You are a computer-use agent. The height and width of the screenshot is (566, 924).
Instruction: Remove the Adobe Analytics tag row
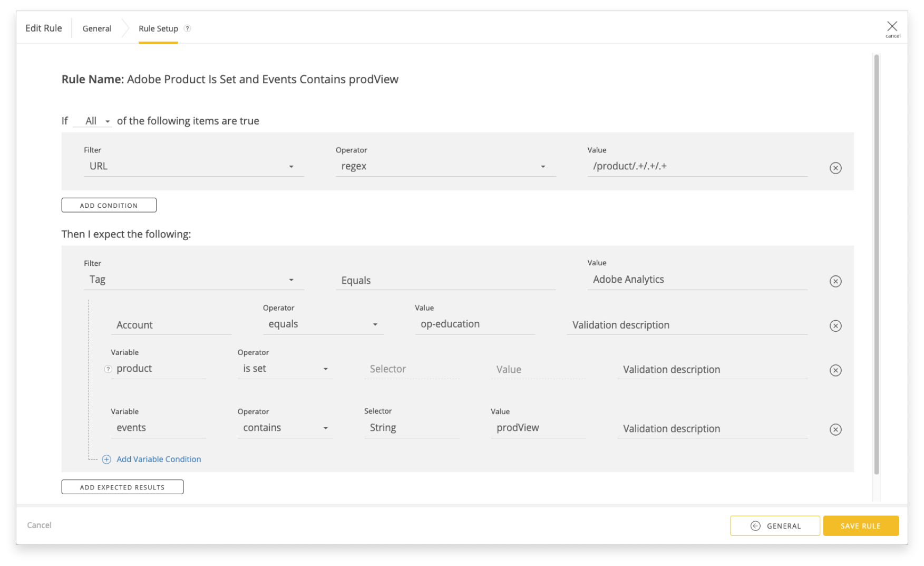835,281
